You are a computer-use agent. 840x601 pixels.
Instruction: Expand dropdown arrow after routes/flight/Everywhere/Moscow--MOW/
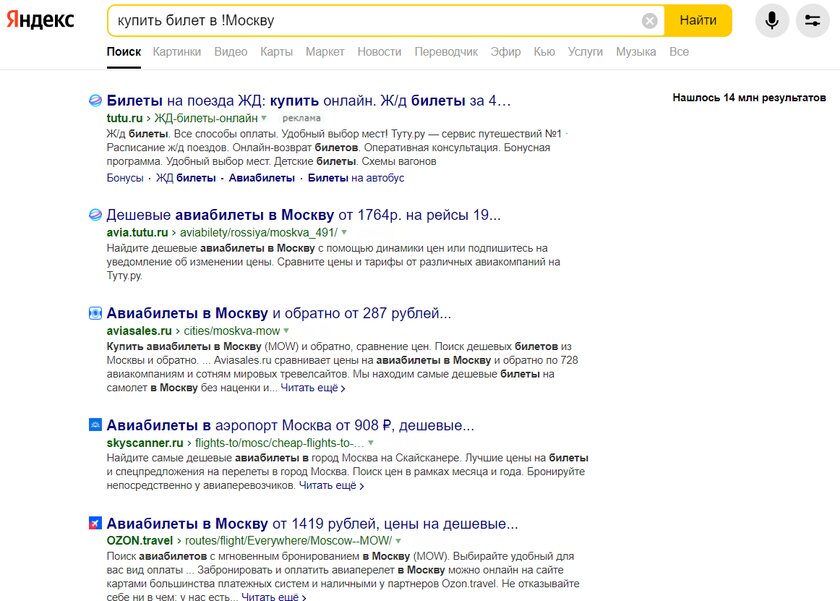(398, 541)
